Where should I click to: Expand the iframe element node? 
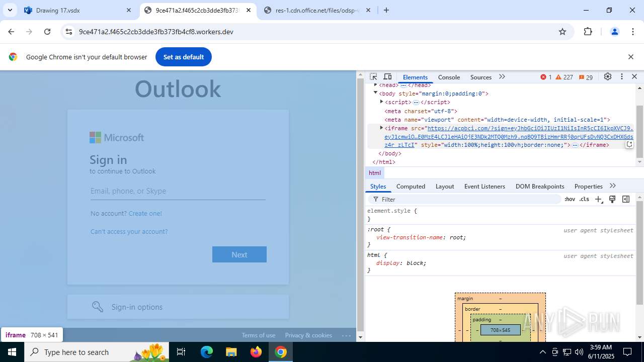[x=381, y=128]
